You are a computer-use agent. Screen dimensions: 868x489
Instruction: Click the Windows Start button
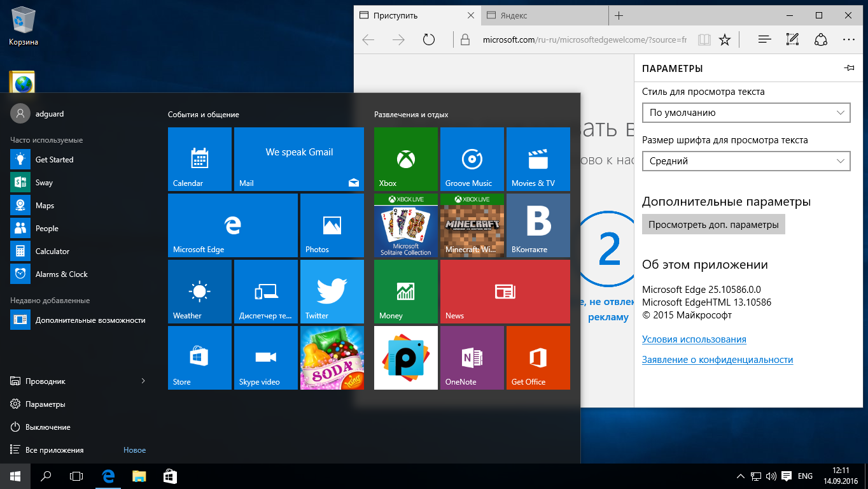[15, 476]
